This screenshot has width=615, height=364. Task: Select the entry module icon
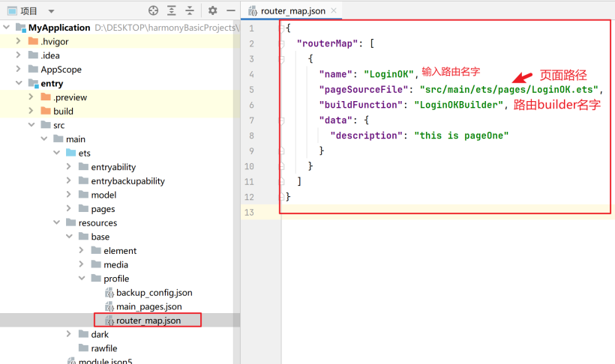pos(33,83)
